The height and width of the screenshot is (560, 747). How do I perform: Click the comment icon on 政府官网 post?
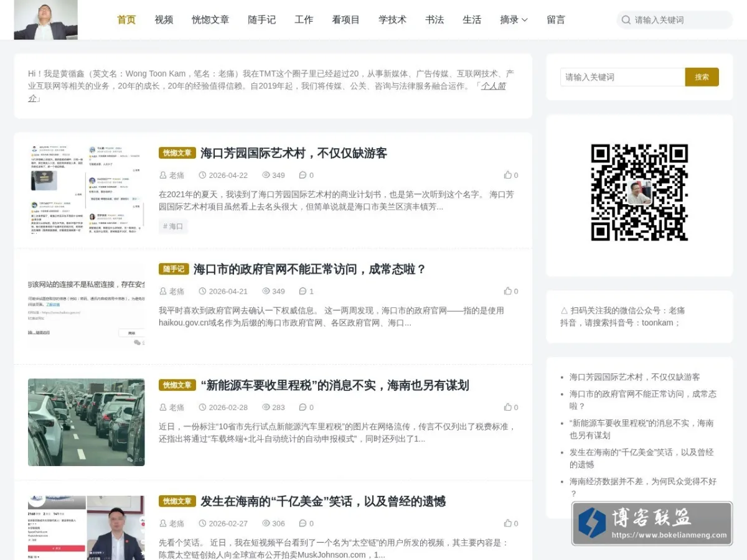(303, 291)
